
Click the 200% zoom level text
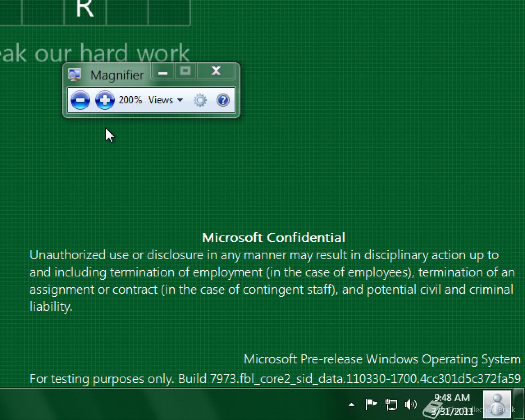pos(130,100)
